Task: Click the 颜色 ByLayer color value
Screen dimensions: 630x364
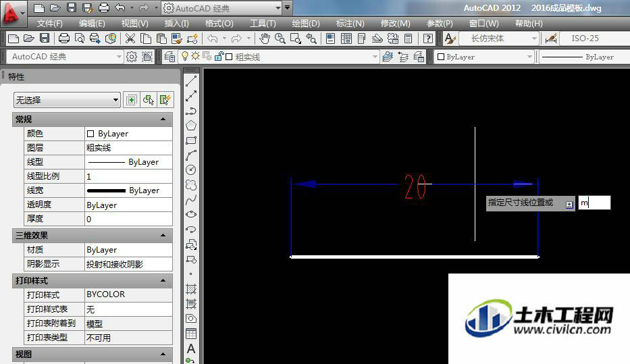Action: 128,134
